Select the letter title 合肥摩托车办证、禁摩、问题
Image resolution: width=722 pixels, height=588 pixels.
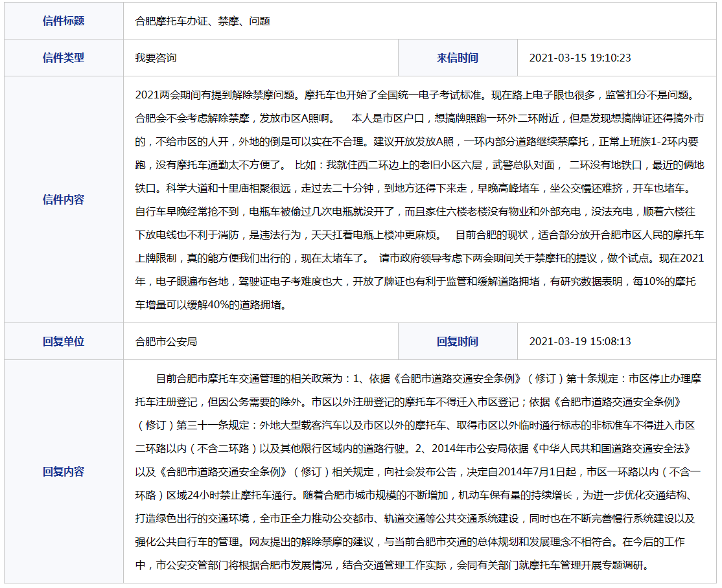click(202, 21)
